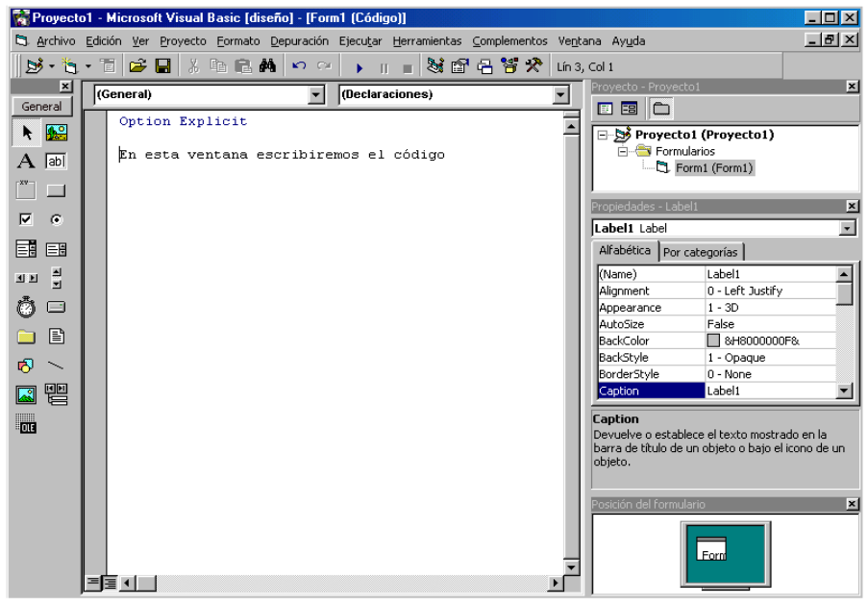Select the Frame control tool

pos(26,190)
